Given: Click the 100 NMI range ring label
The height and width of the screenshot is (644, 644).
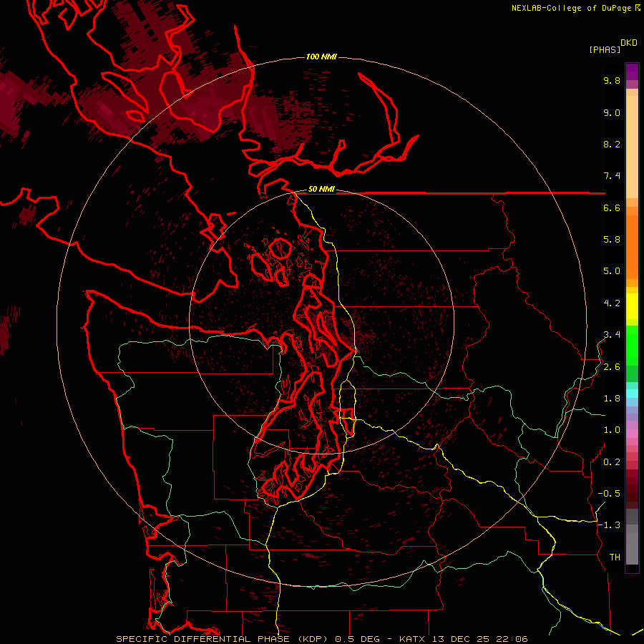Looking at the screenshot, I should [x=321, y=57].
